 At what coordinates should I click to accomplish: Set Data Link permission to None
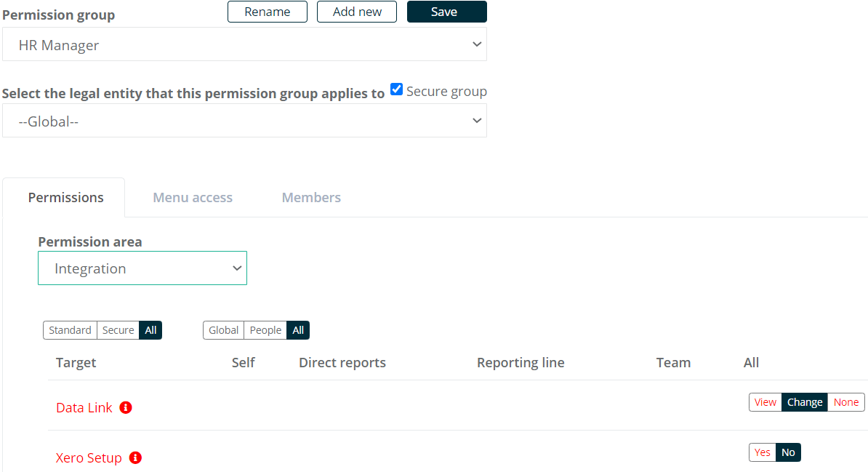(846, 402)
